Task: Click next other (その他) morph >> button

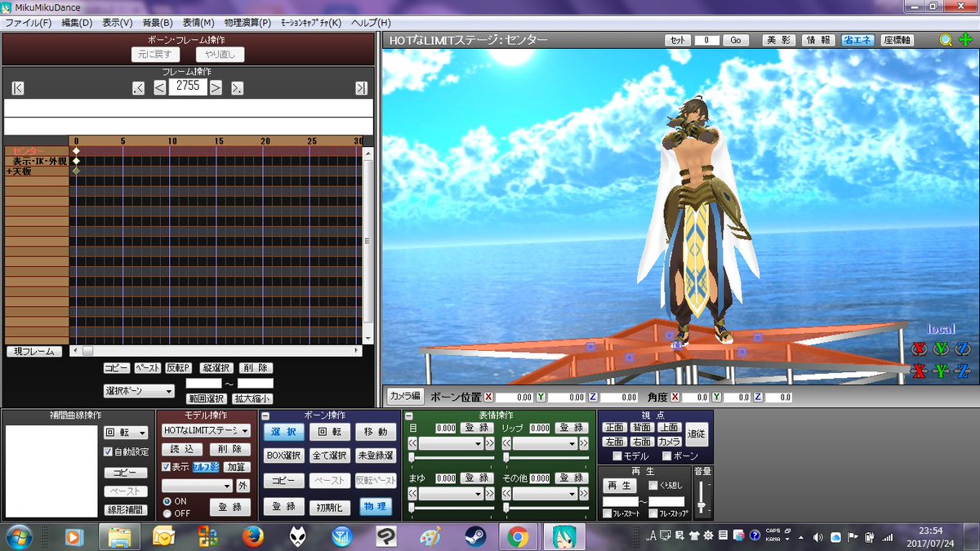Action: 585,494
